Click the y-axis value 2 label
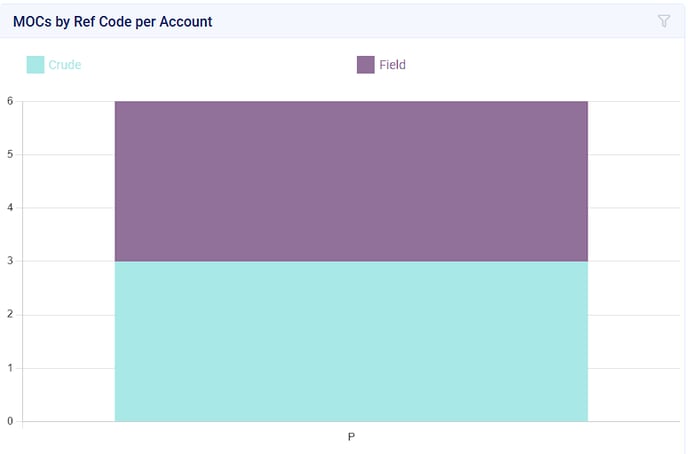688x454 pixels. click(x=10, y=315)
